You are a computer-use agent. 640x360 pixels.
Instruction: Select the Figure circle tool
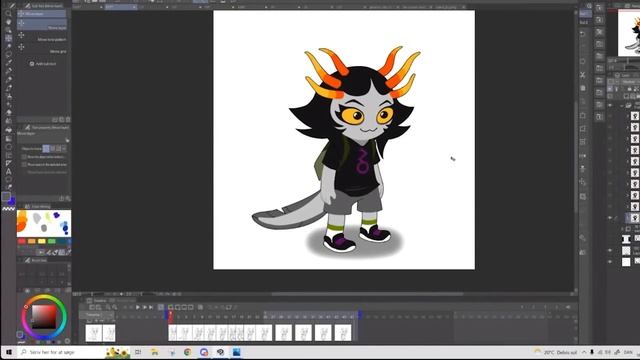point(8,147)
